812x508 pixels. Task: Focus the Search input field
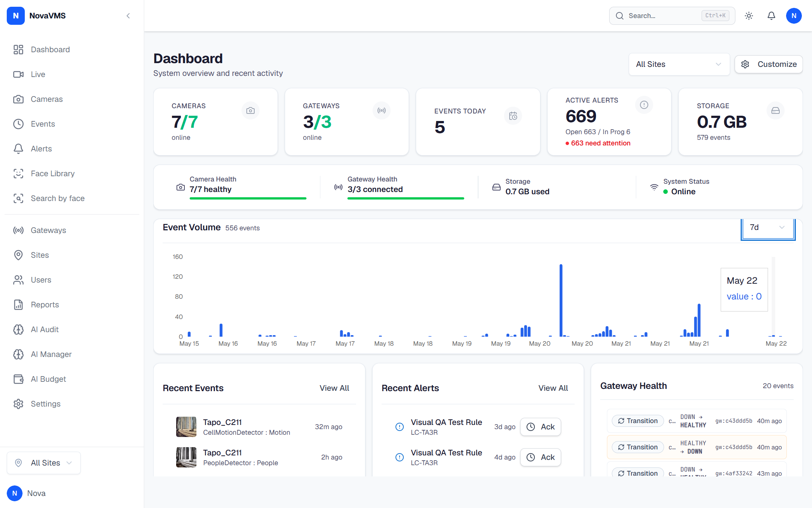point(672,16)
